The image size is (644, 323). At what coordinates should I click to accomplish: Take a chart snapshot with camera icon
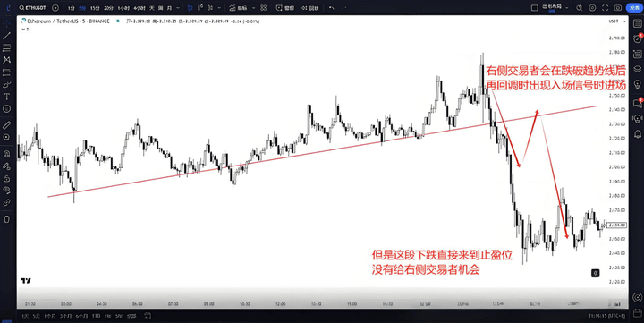pyautogui.click(x=618, y=8)
